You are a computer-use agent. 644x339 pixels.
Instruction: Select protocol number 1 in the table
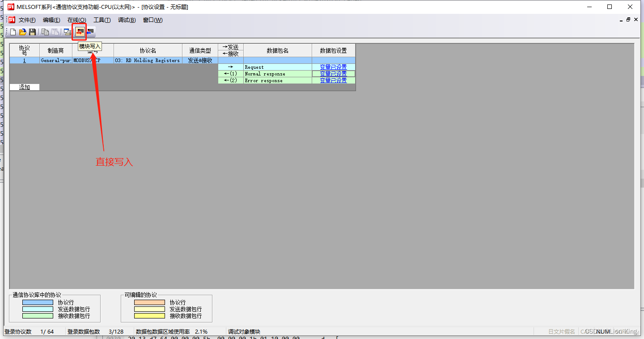tap(24, 60)
